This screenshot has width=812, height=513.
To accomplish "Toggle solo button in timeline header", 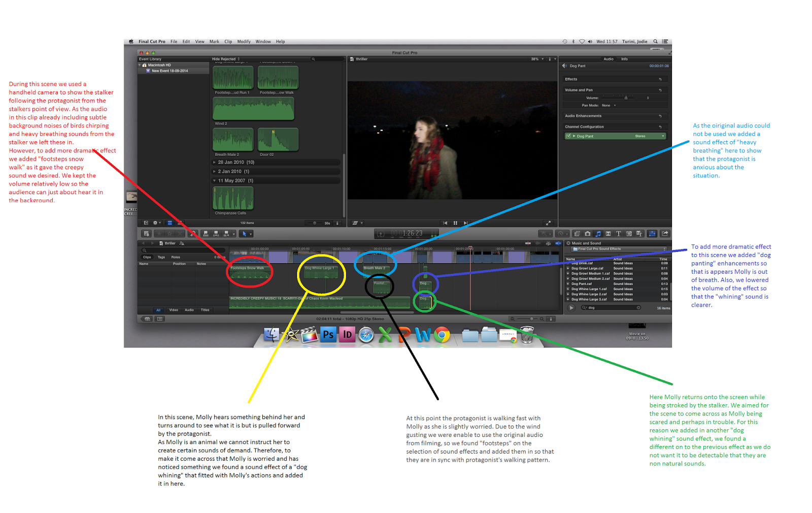I will (548, 243).
